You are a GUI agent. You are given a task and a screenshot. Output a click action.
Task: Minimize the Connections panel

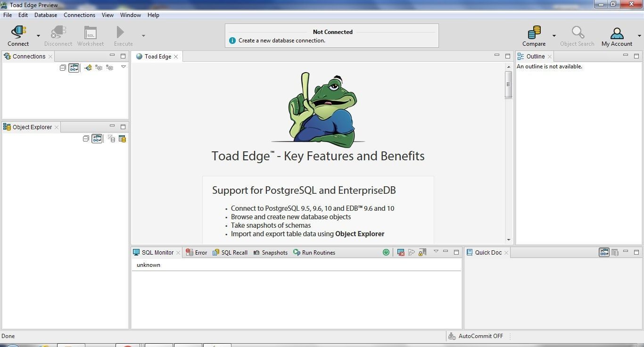click(x=112, y=55)
